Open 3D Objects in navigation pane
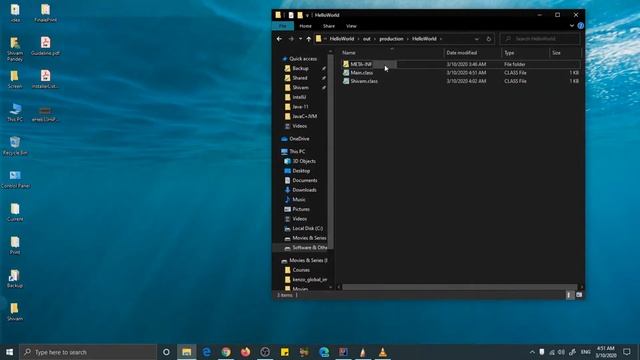This screenshot has width=640, height=360. (304, 161)
